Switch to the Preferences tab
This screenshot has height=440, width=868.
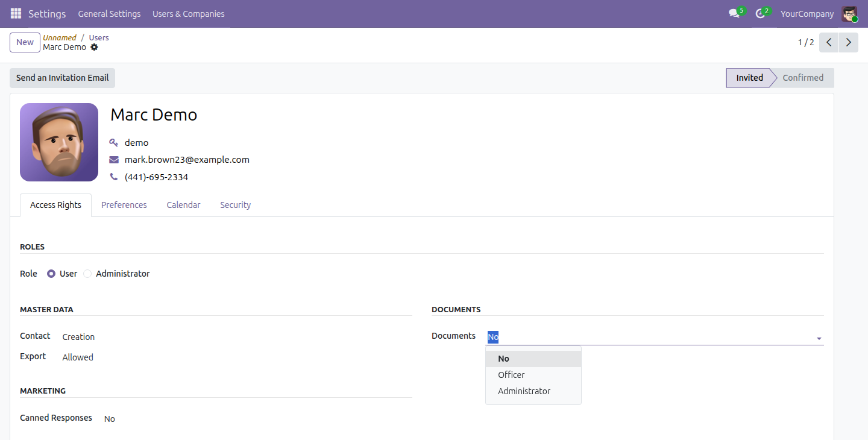(124, 205)
